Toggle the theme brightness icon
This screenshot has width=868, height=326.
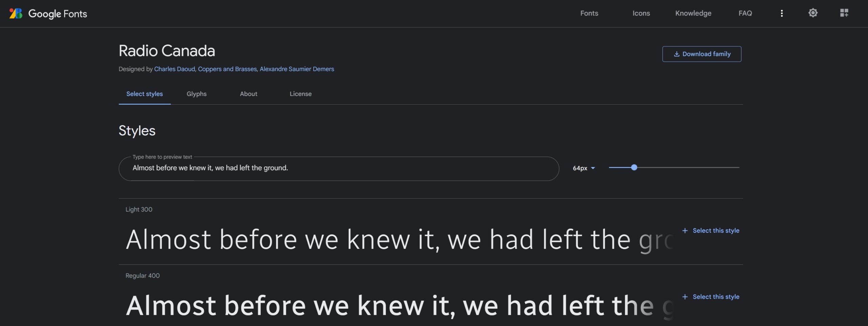point(813,13)
